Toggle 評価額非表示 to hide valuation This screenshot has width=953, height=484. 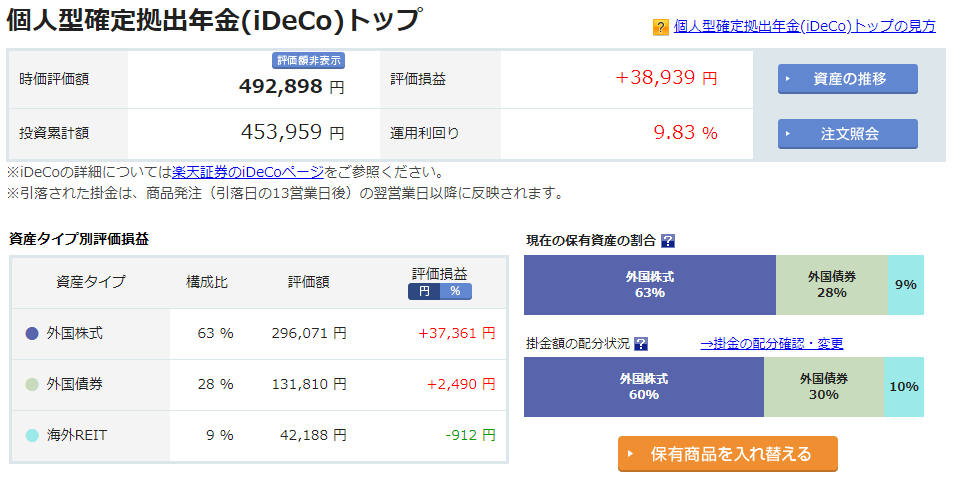(309, 61)
